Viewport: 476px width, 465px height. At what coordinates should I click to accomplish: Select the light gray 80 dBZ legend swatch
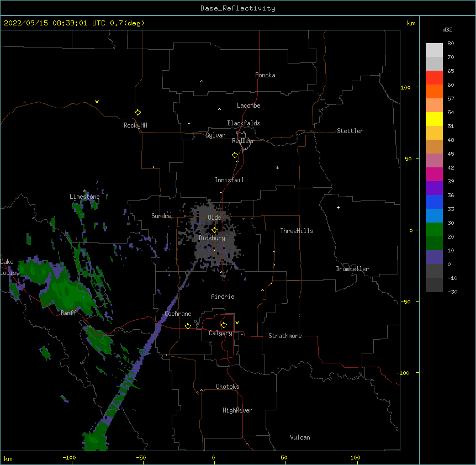tap(434, 50)
